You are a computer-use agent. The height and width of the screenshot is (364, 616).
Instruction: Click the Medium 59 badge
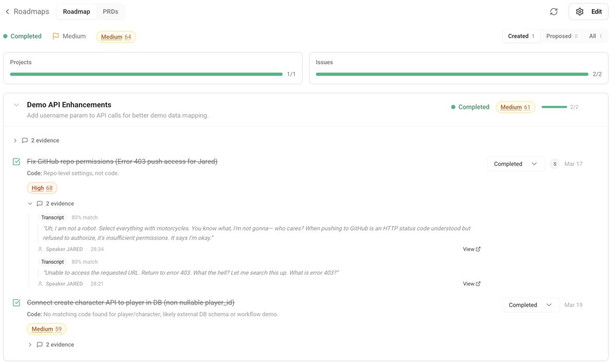(47, 329)
